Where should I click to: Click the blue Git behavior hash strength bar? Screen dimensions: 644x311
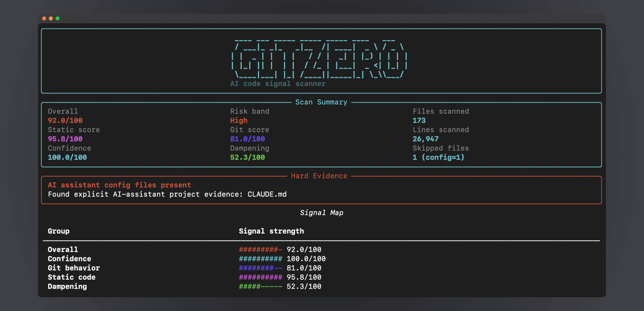(260, 268)
